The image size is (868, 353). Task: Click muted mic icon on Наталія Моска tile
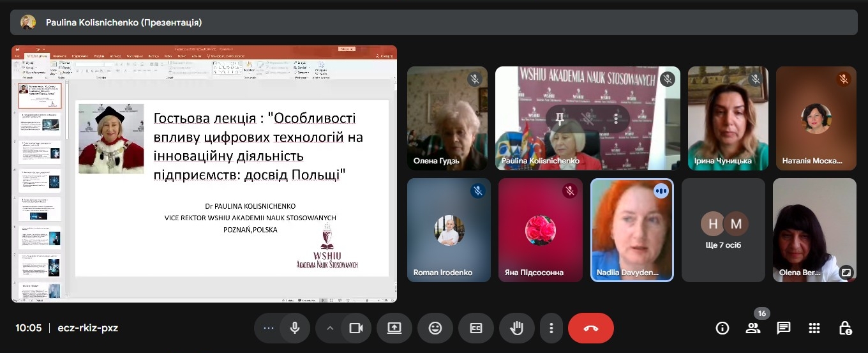(843, 80)
